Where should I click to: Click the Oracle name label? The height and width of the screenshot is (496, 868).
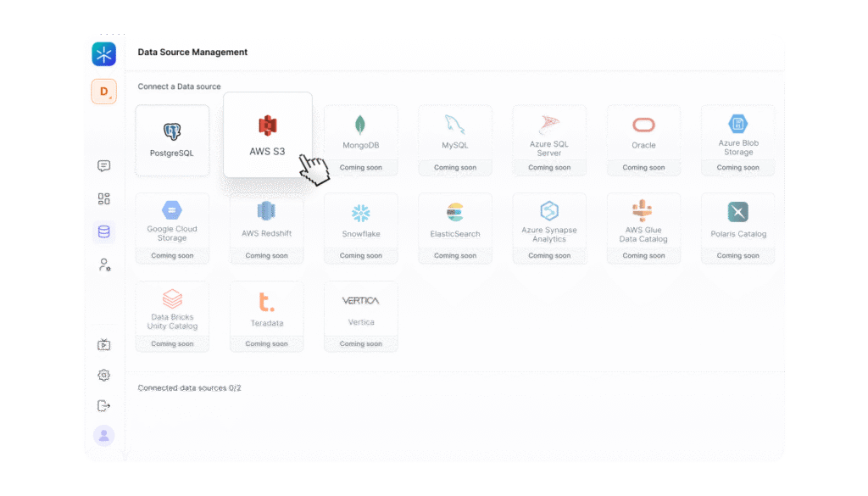pos(643,146)
